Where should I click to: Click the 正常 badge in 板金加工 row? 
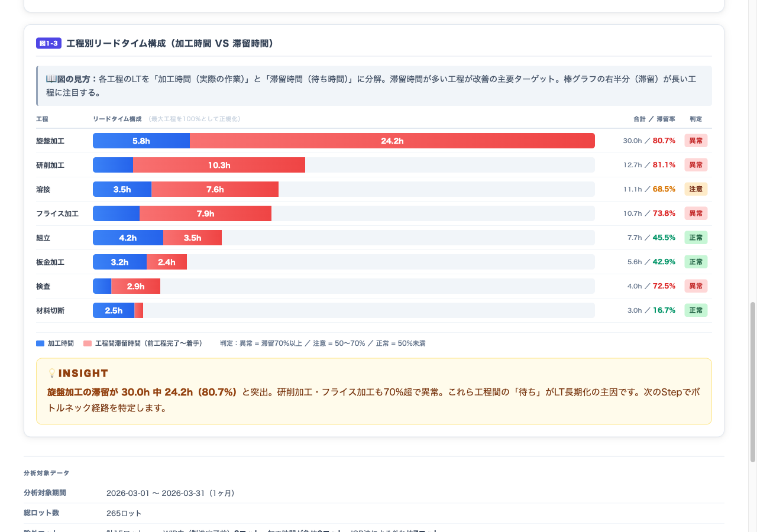coord(696,262)
